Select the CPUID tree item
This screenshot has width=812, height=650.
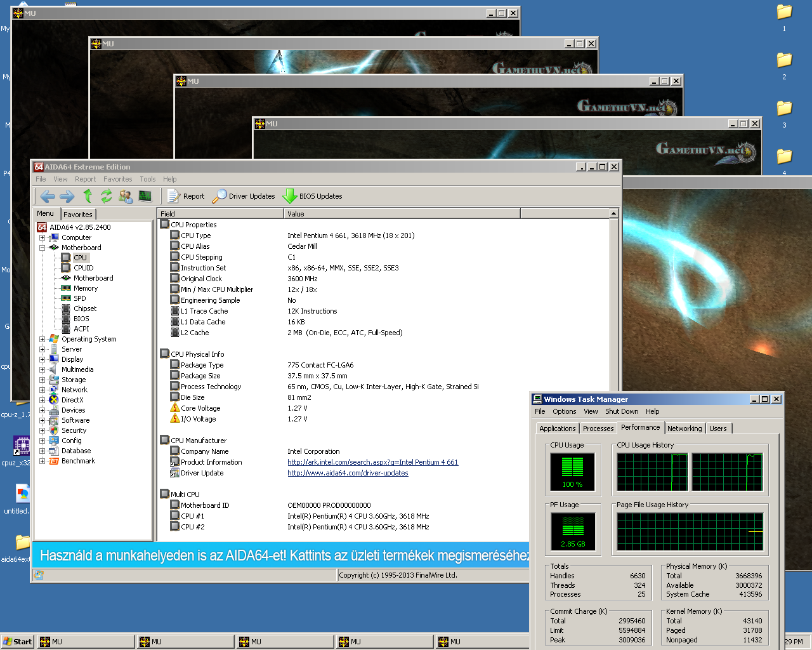pyautogui.click(x=83, y=268)
